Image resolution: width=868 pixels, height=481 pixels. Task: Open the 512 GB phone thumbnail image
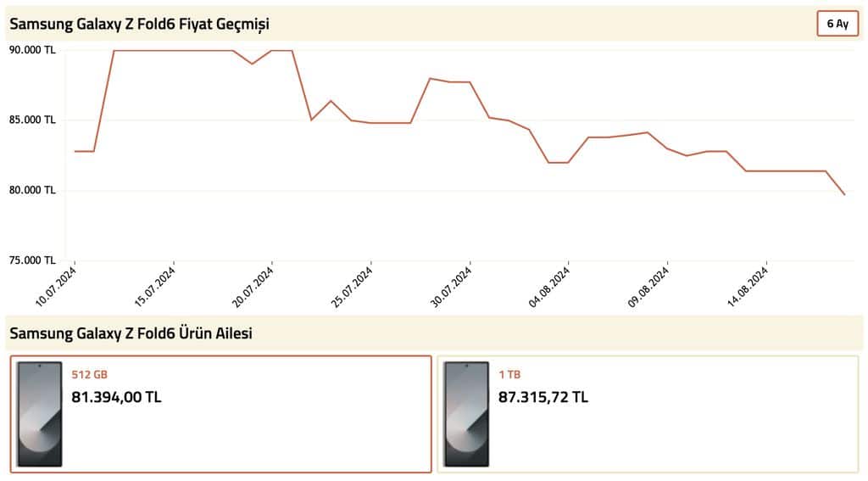point(39,414)
